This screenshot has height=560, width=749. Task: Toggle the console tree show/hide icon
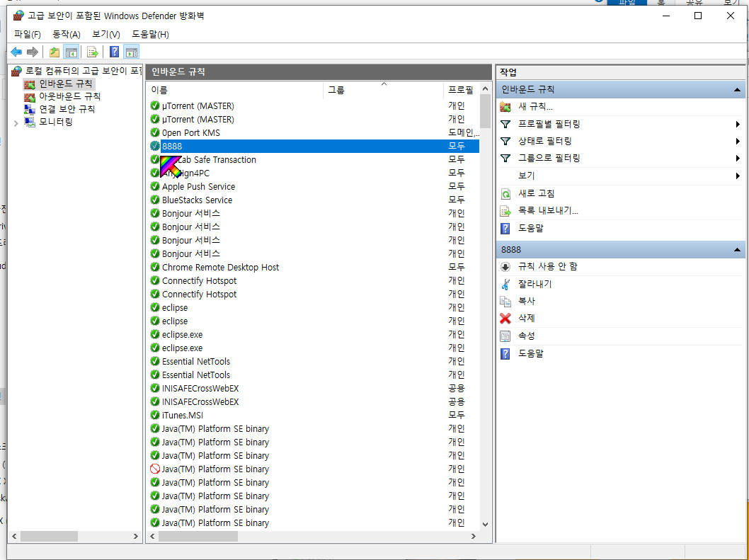(72, 52)
